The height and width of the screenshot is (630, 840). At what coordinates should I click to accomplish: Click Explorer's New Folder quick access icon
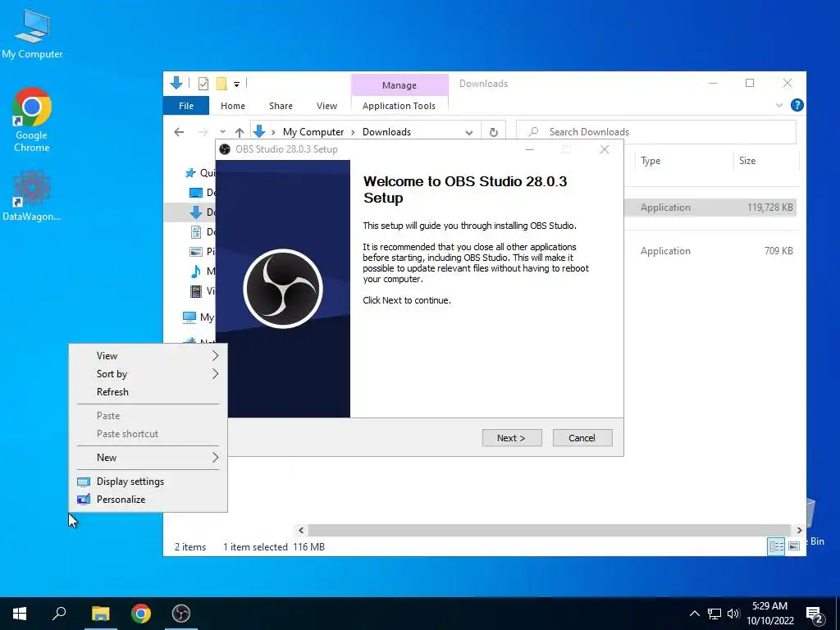(x=221, y=84)
